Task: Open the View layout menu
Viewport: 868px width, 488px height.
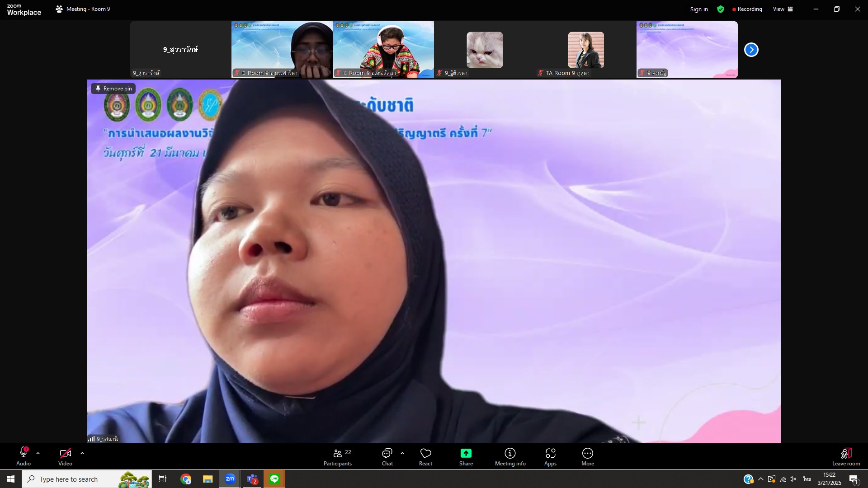Action: [x=783, y=9]
